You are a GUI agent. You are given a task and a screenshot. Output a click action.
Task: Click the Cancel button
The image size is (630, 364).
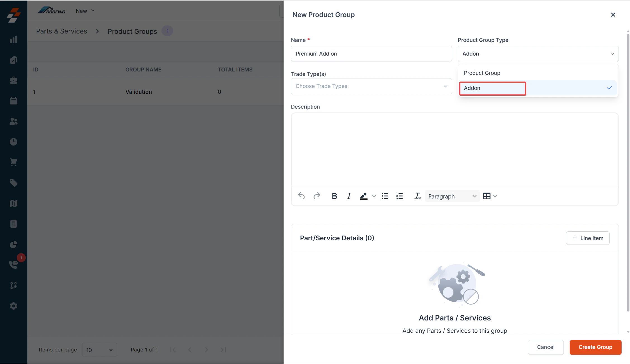(x=545, y=347)
